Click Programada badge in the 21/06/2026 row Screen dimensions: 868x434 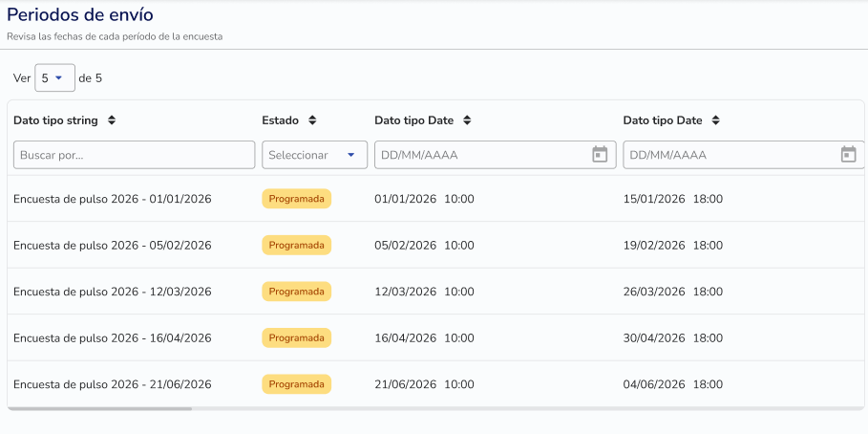pyautogui.click(x=296, y=384)
